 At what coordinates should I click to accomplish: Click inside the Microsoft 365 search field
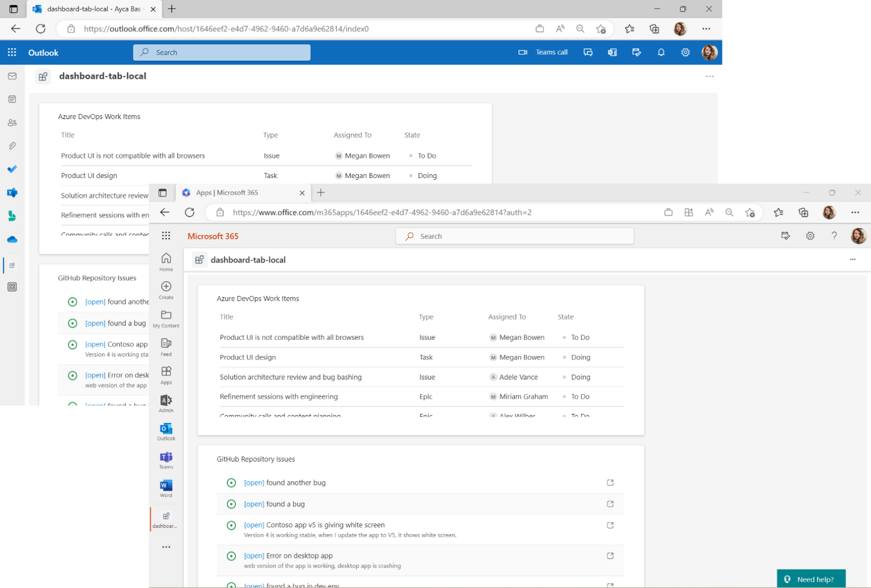click(513, 236)
